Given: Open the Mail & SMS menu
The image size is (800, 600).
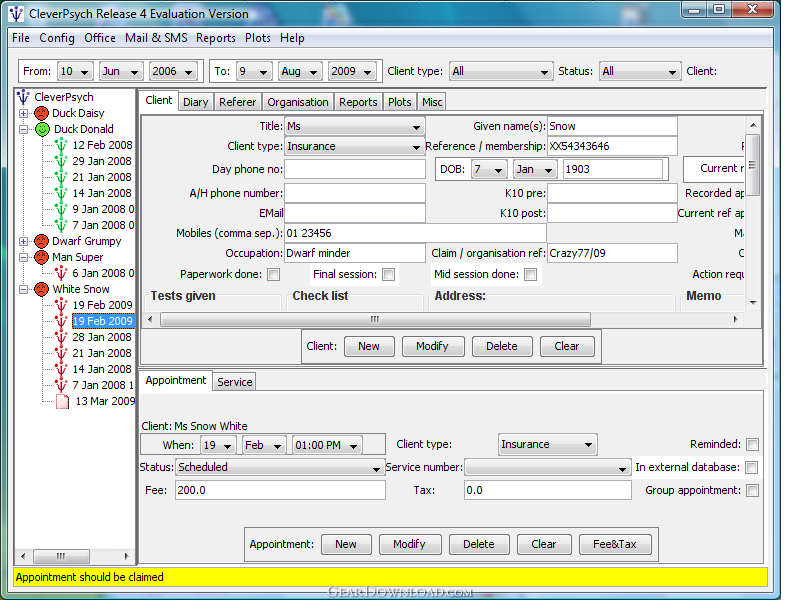Looking at the screenshot, I should (156, 38).
